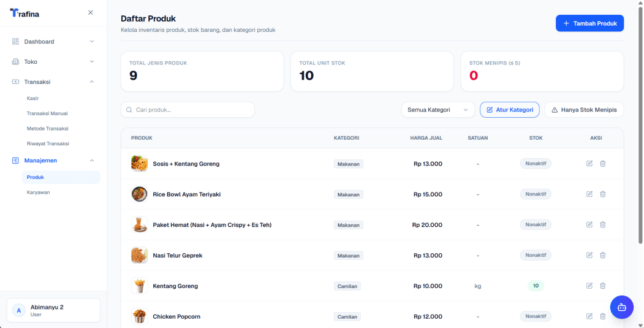The height and width of the screenshot is (328, 644).
Task: Click the Toko building icon
Action: 15,62
